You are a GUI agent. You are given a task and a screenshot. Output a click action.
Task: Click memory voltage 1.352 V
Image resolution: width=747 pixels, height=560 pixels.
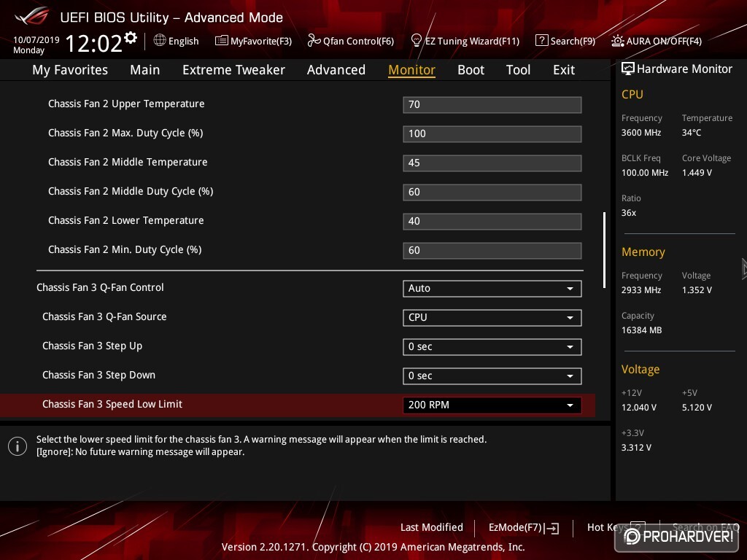click(x=697, y=289)
